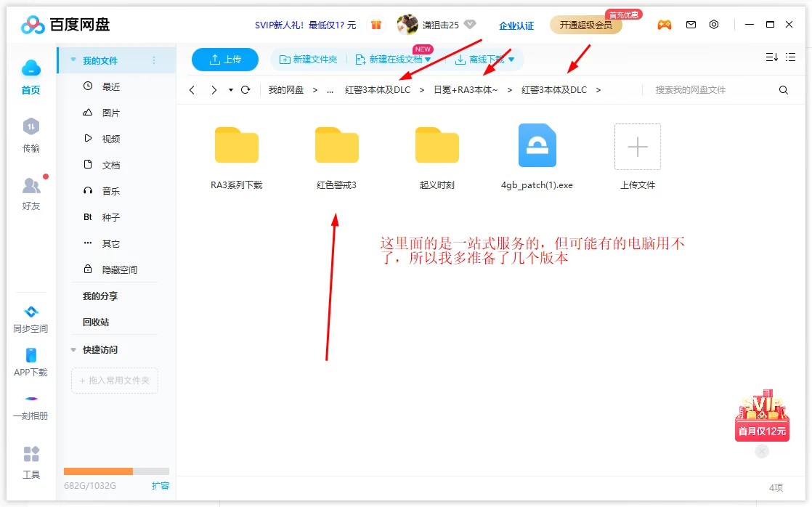The height and width of the screenshot is (507, 812).
Task: Open the 好友 friends sidebar icon
Action: [x=31, y=193]
